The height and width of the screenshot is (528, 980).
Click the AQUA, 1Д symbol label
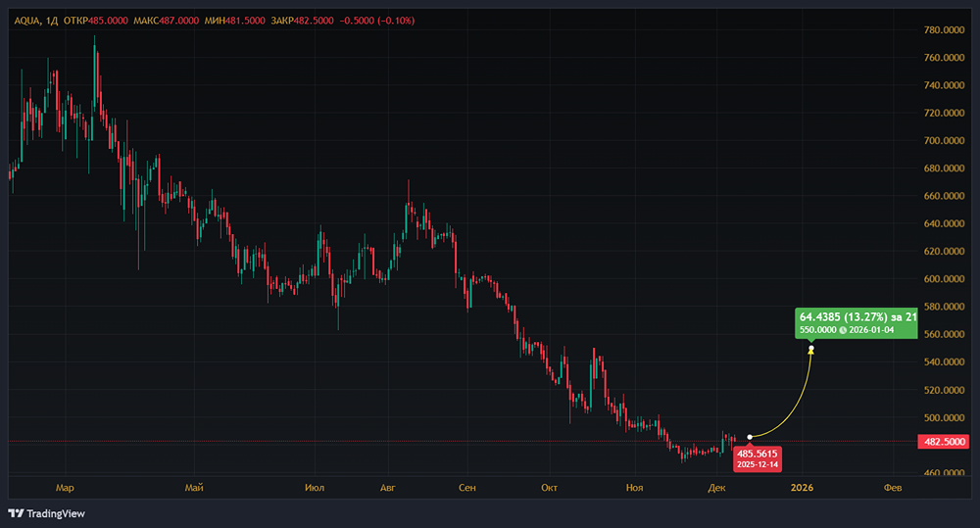click(35, 21)
